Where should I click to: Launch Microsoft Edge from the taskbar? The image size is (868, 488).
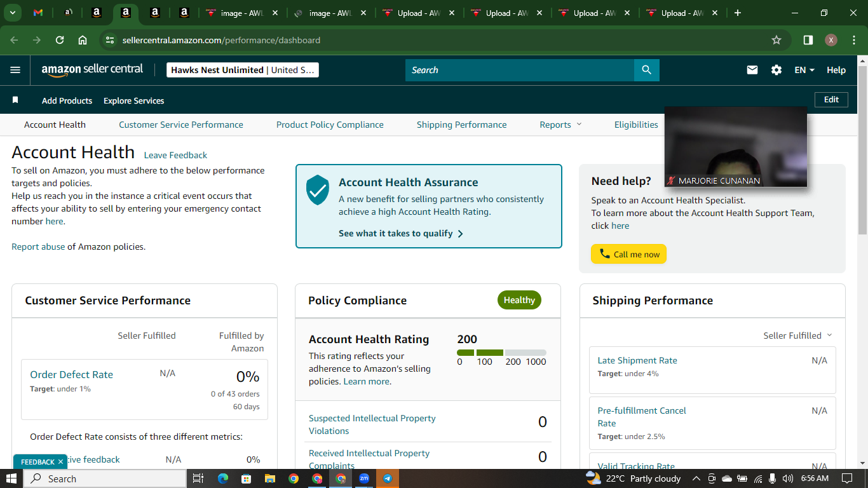click(222, 478)
